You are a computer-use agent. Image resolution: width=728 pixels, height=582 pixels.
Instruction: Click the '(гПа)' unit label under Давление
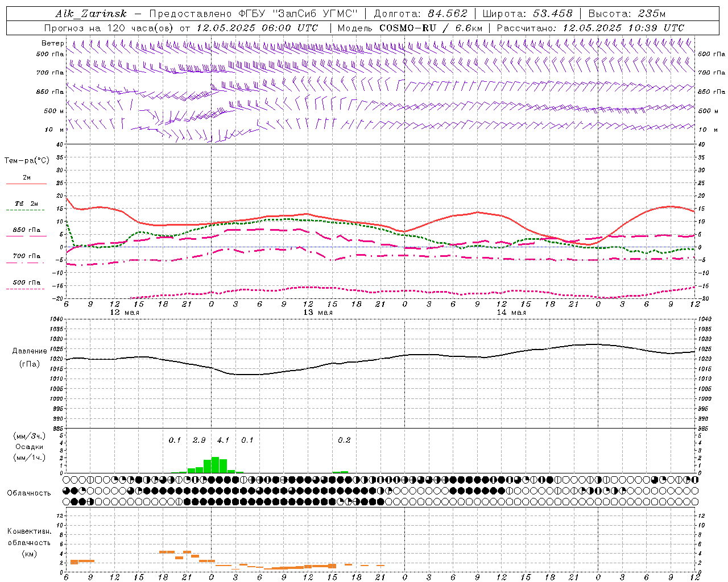[x=30, y=364]
